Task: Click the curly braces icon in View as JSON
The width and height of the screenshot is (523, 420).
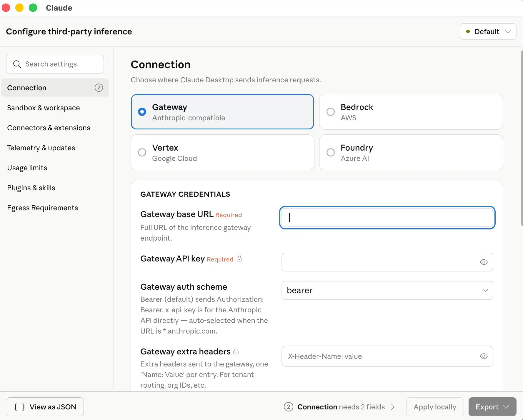Action: click(x=19, y=407)
